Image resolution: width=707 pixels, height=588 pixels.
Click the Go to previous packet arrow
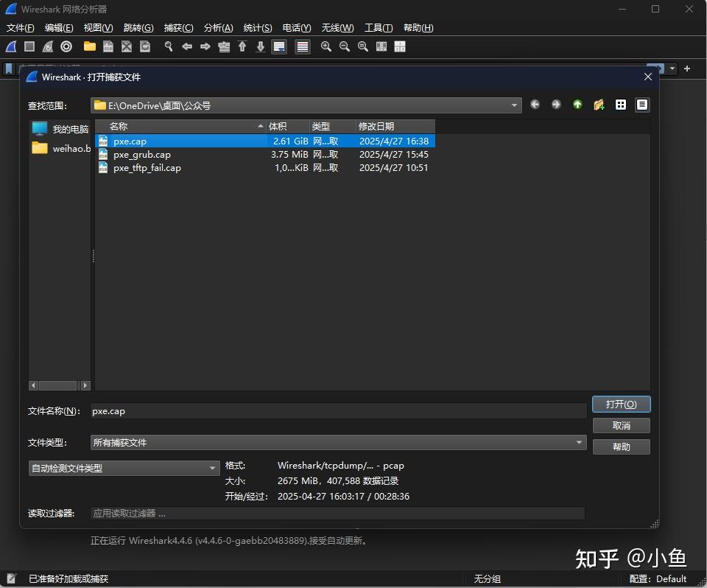[x=186, y=46]
